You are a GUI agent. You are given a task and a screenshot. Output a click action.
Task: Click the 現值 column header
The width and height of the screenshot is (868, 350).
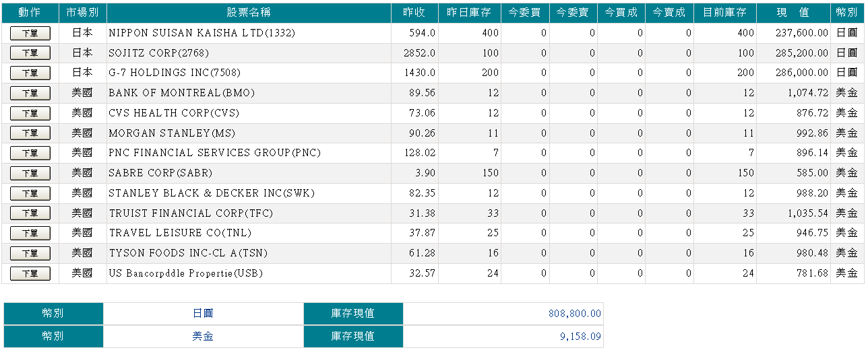coord(793,13)
